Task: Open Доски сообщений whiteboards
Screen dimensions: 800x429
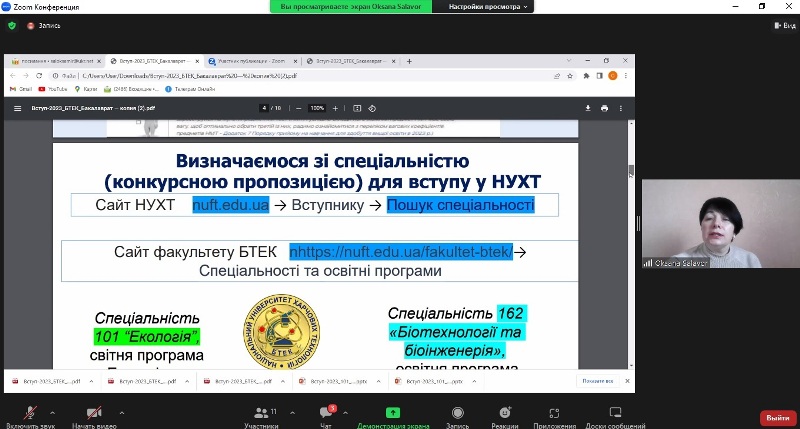Action: 615,417
